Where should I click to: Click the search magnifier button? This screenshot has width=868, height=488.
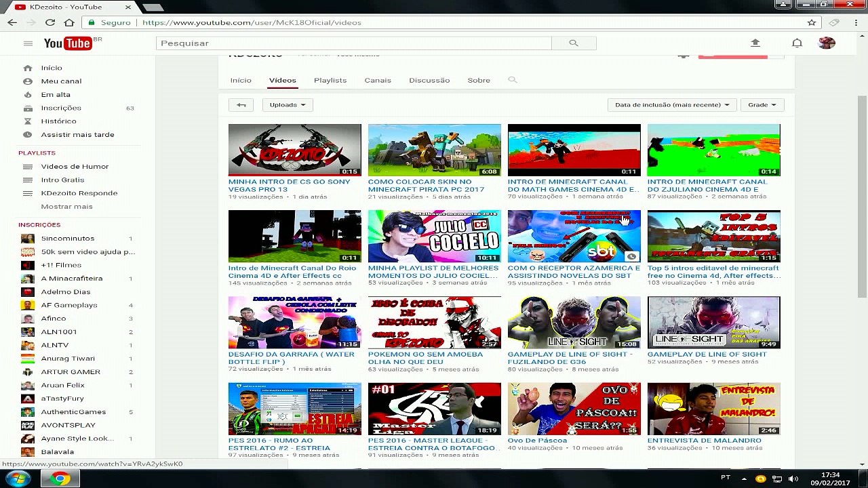[x=574, y=43]
